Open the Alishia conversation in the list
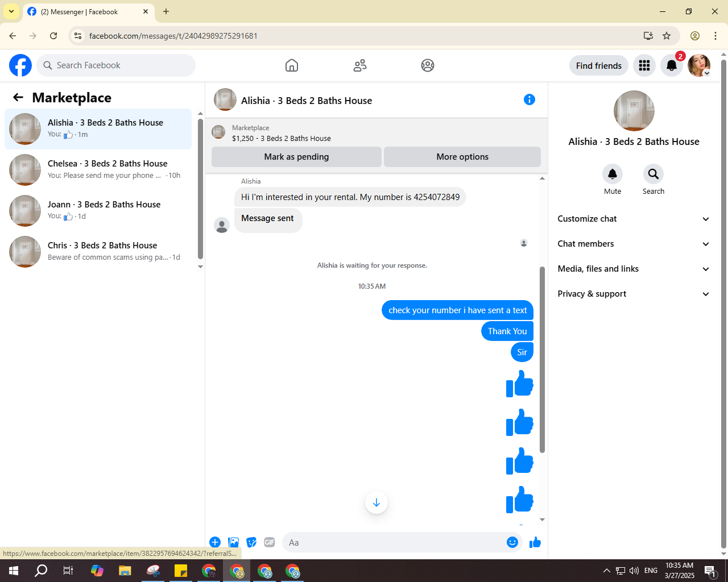 98,129
